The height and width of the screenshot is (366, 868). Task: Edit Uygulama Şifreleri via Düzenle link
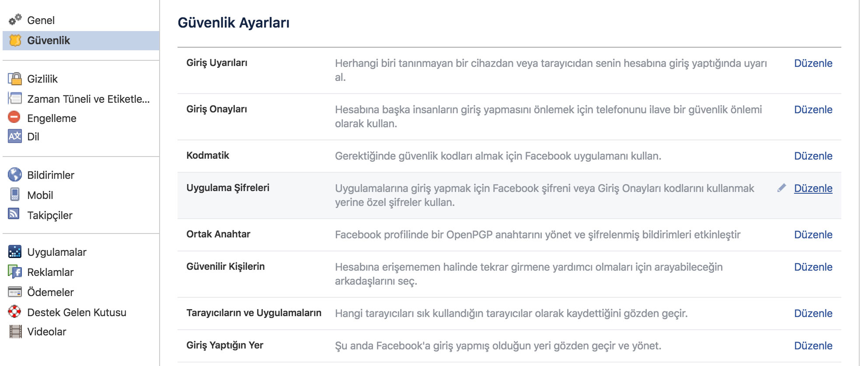point(813,188)
